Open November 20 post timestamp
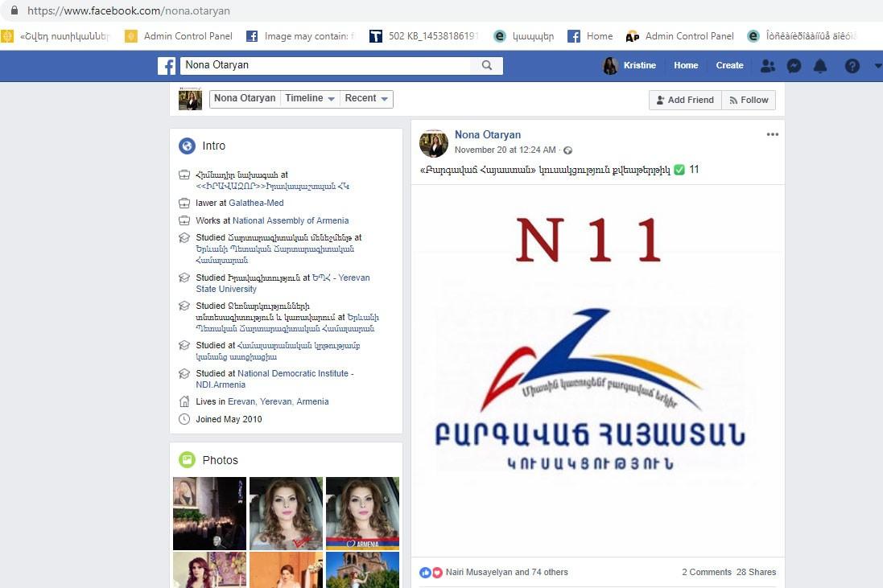Image resolution: width=883 pixels, height=588 pixels. (x=505, y=150)
